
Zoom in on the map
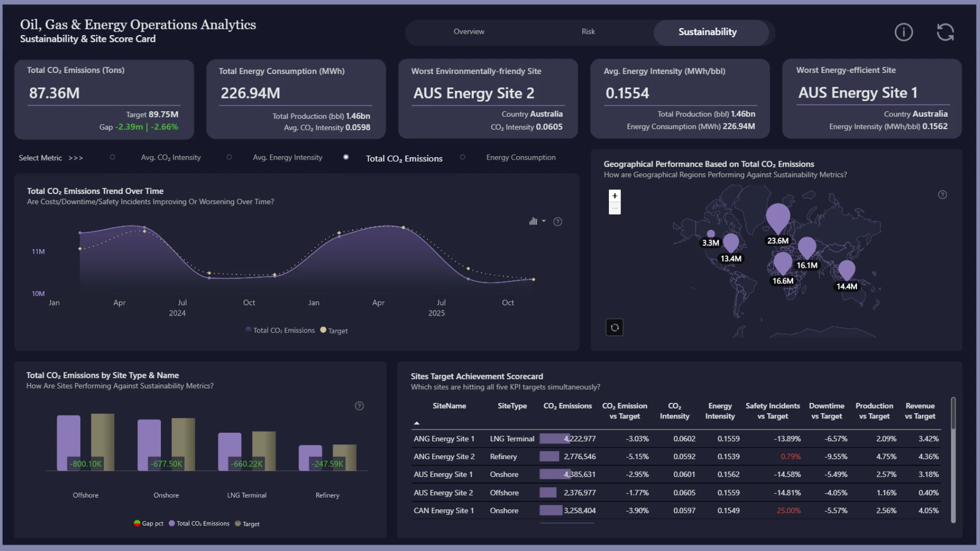[x=615, y=196]
